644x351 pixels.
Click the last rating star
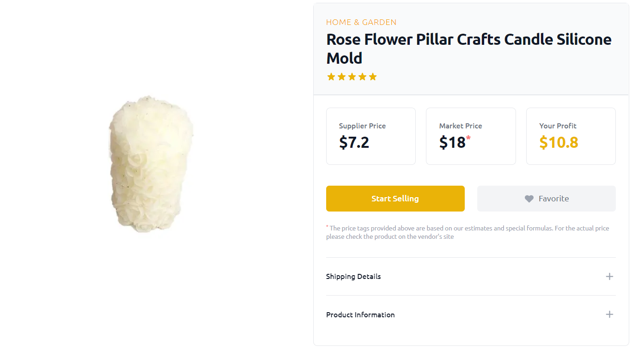pos(373,76)
